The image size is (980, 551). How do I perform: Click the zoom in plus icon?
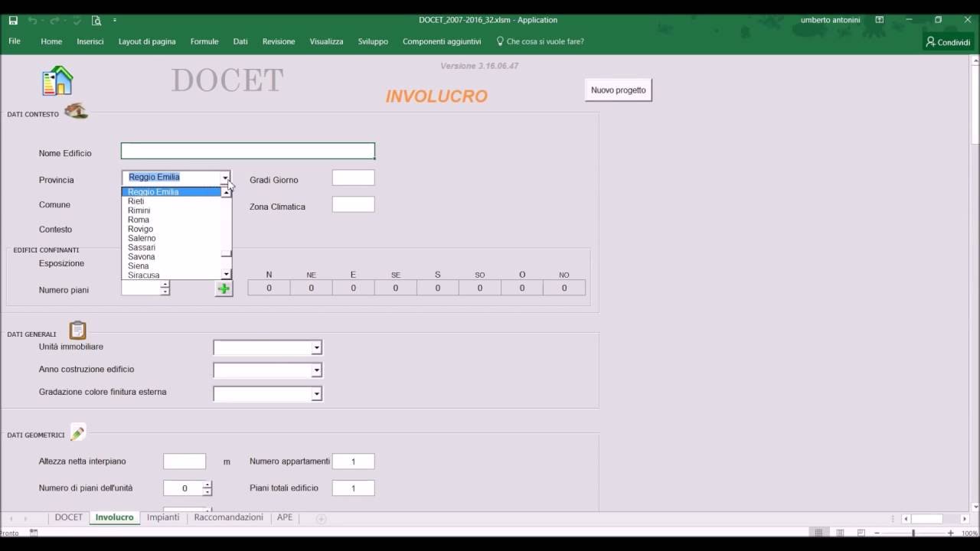tap(951, 533)
